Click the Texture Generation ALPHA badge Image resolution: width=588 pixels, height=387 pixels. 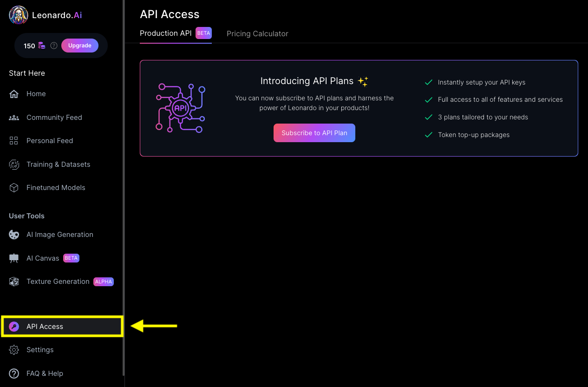point(104,282)
